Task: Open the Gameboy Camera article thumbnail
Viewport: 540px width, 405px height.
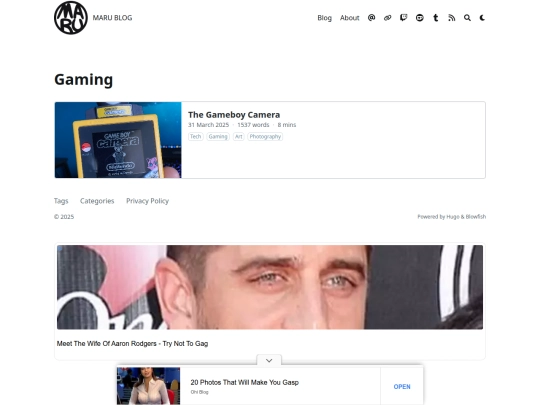Action: point(118,140)
